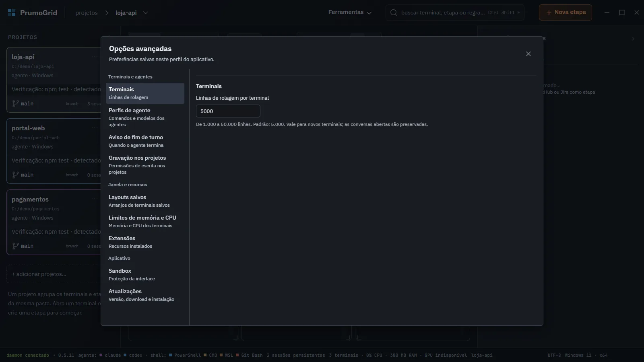Click 3 sessões persistentes status entry

click(x=296, y=355)
